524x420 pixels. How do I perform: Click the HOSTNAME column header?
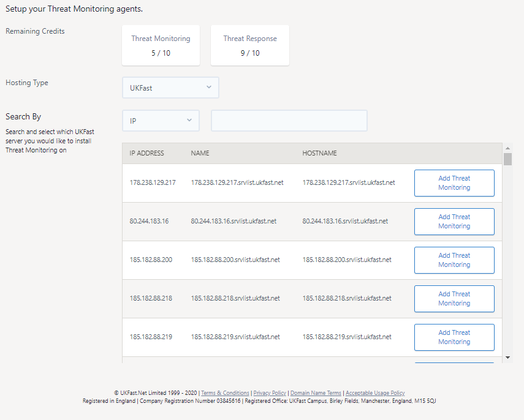coord(319,153)
